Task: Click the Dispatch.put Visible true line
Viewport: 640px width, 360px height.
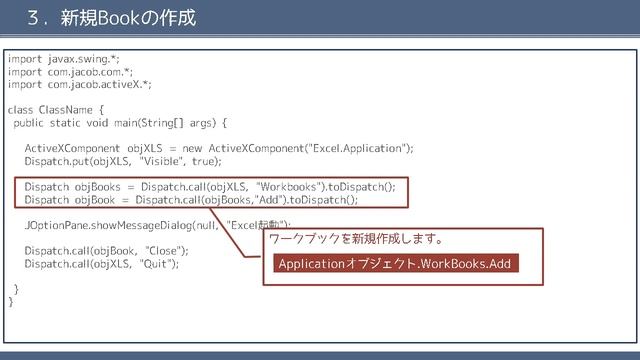Action: pyautogui.click(x=123, y=161)
